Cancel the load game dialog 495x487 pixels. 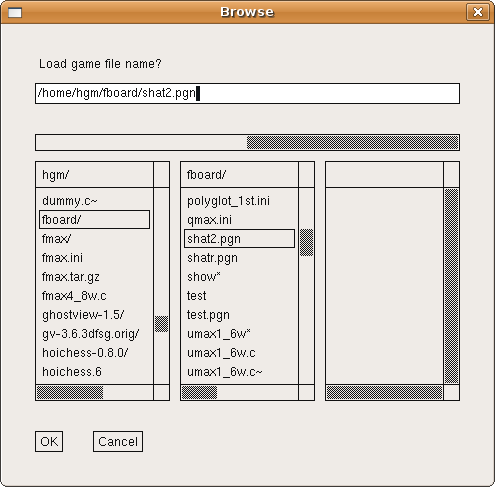(118, 442)
